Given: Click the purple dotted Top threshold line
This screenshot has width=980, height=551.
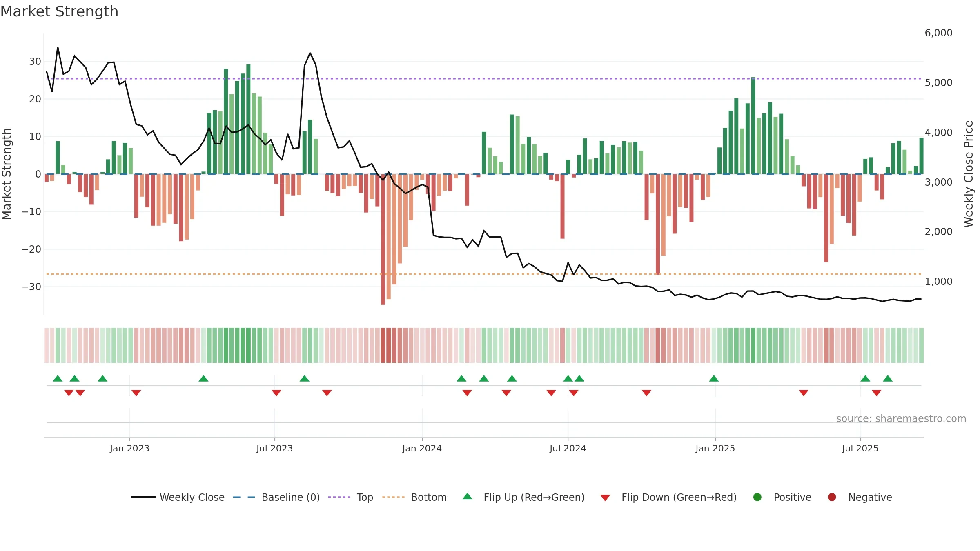Looking at the screenshot, I should [484, 79].
